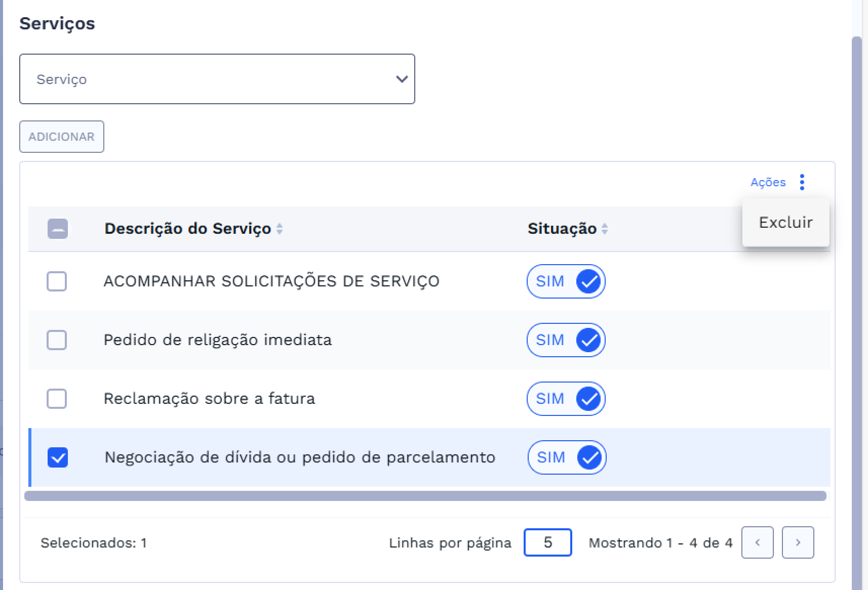The height and width of the screenshot is (590, 868).
Task: Go to next page arrow
Action: (798, 542)
